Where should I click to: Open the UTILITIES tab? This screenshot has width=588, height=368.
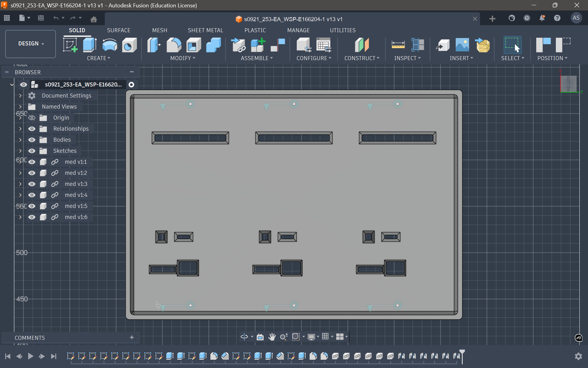point(342,30)
